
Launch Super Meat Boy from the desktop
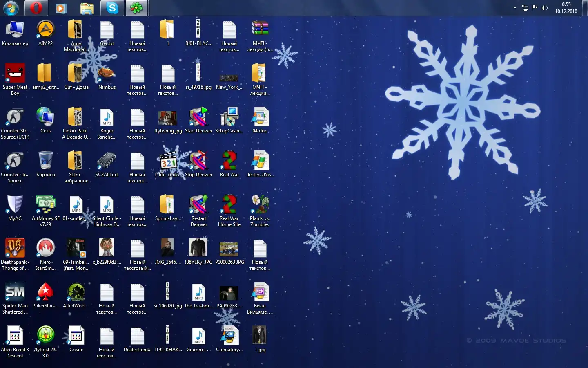coord(15,74)
